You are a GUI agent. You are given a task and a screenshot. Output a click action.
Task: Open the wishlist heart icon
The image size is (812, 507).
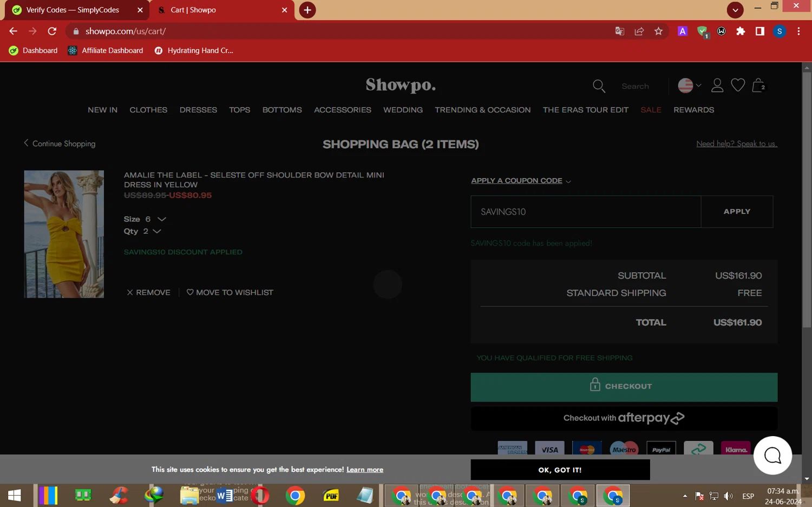[x=738, y=85]
